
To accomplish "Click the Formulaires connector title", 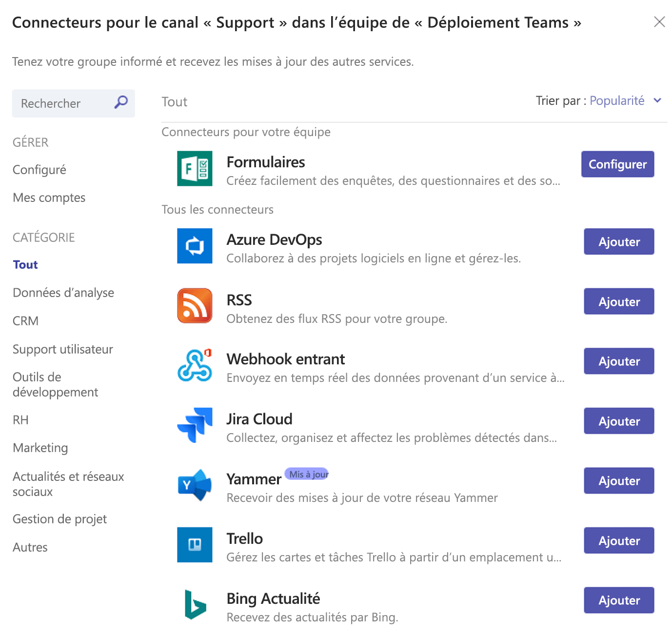I will click(x=266, y=162).
